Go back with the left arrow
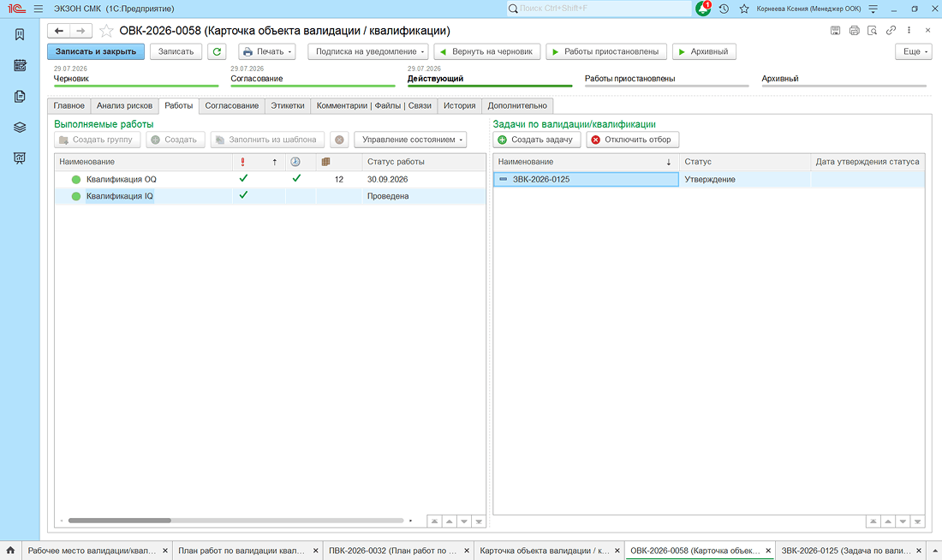Screen dimensions: 942x560 pos(59,31)
